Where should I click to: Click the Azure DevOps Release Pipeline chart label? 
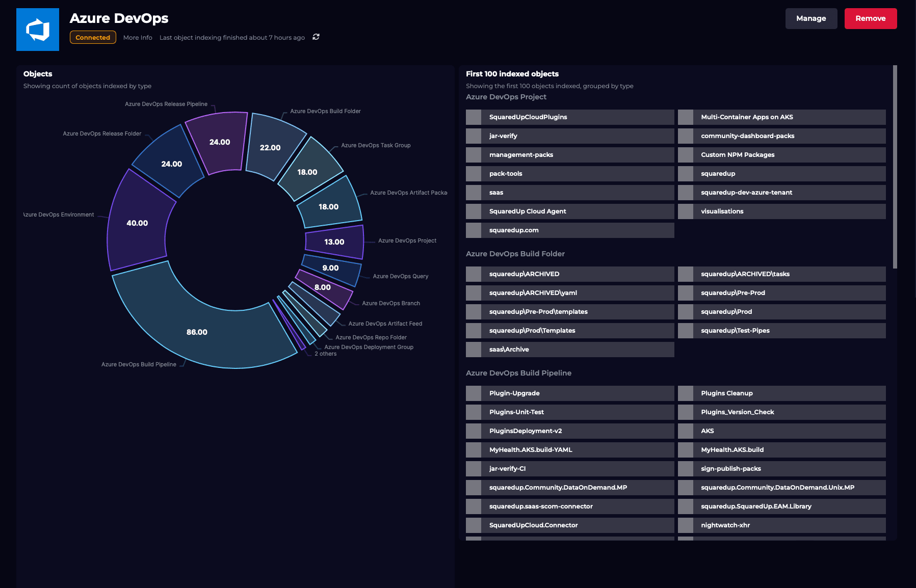[x=166, y=104]
